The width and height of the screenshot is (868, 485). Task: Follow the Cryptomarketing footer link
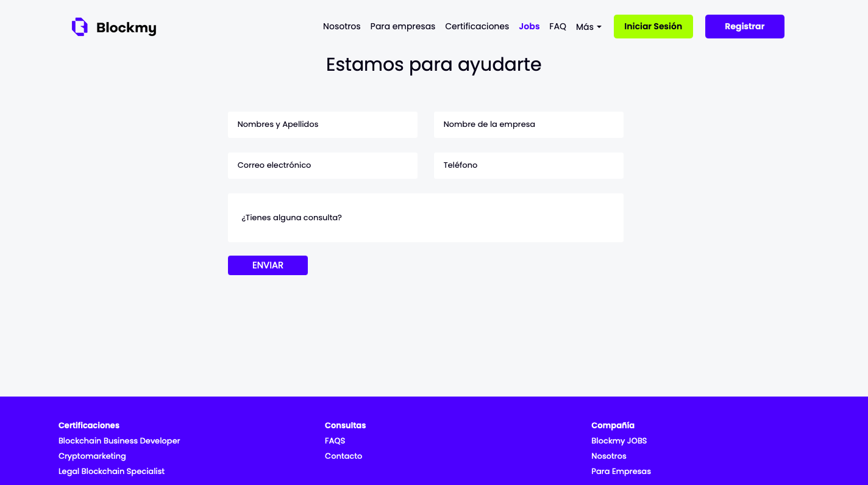(92, 456)
